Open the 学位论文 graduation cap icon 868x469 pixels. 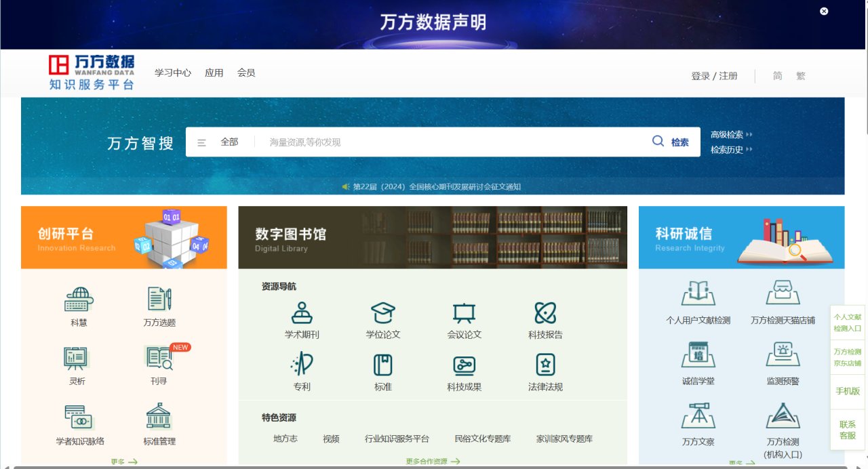tap(383, 312)
